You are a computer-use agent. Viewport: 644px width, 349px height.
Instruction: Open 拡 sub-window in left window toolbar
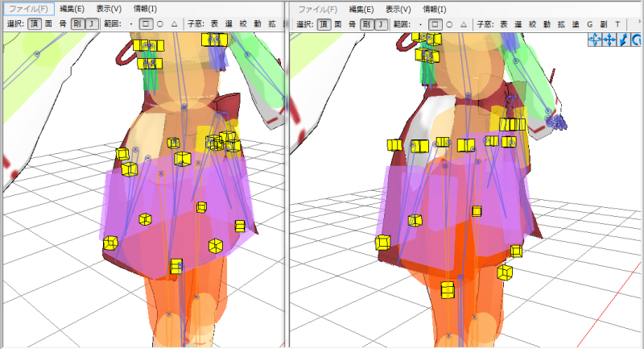(272, 24)
